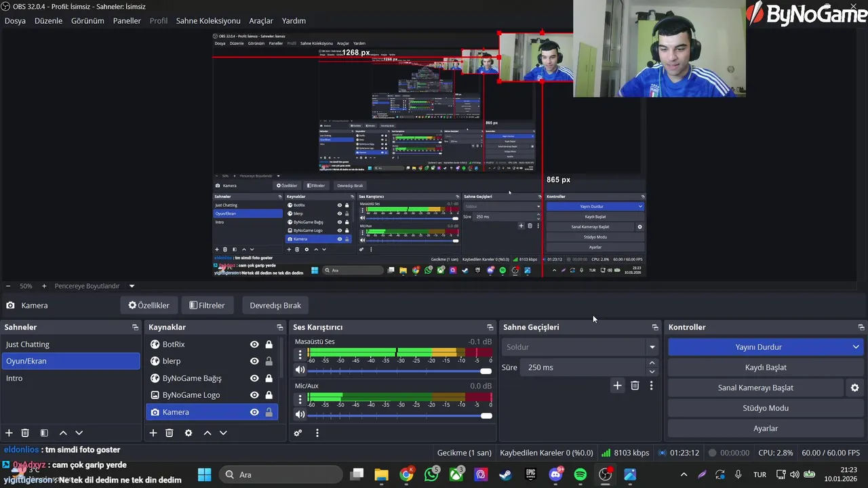Open scene filters icon in Sahneler
Screen dimensions: 868x488
pyautogui.click(x=44, y=432)
